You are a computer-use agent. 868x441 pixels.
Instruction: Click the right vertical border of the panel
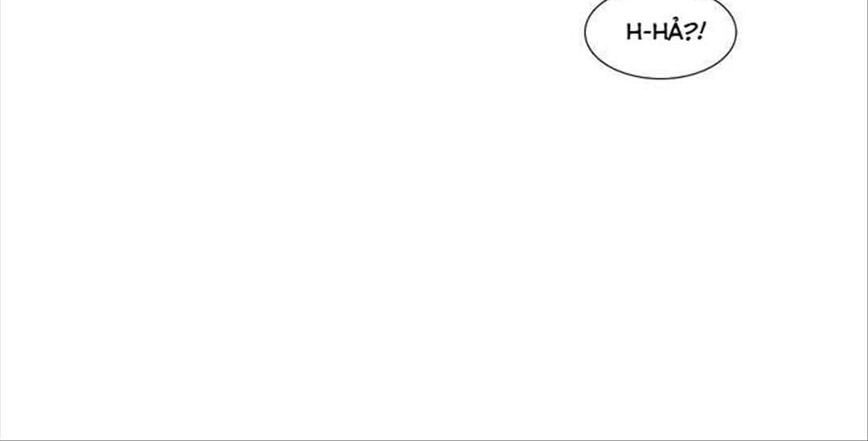pyautogui.click(x=867, y=220)
